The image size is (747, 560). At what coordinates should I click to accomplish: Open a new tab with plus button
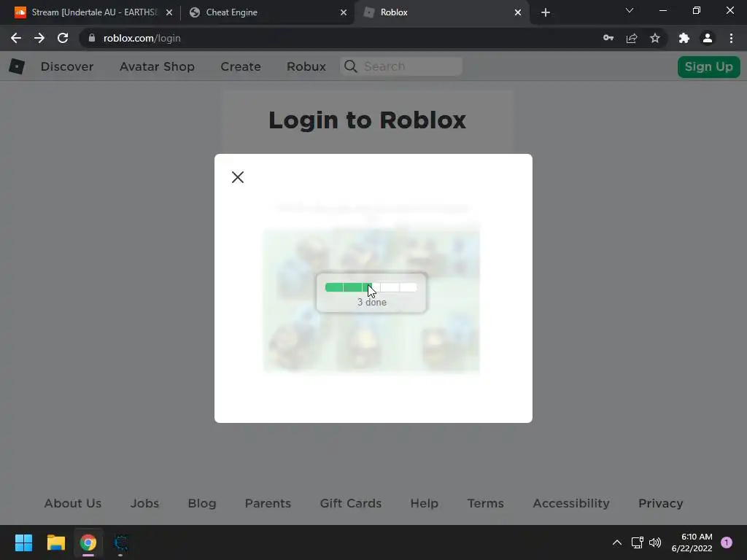(x=546, y=12)
